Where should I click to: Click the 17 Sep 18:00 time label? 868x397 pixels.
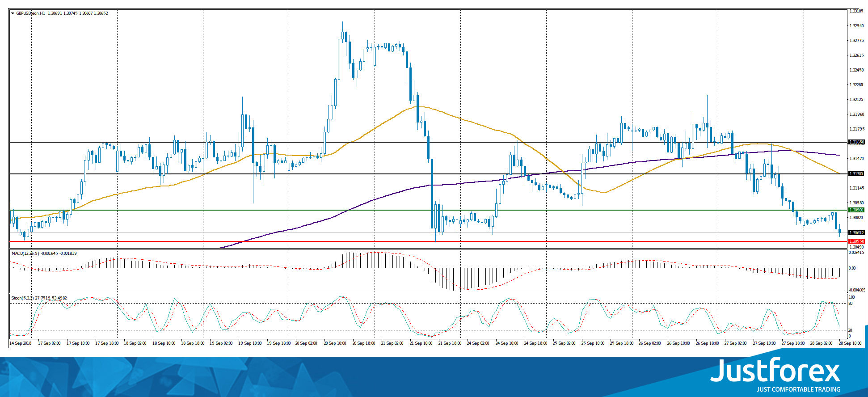pos(107,343)
